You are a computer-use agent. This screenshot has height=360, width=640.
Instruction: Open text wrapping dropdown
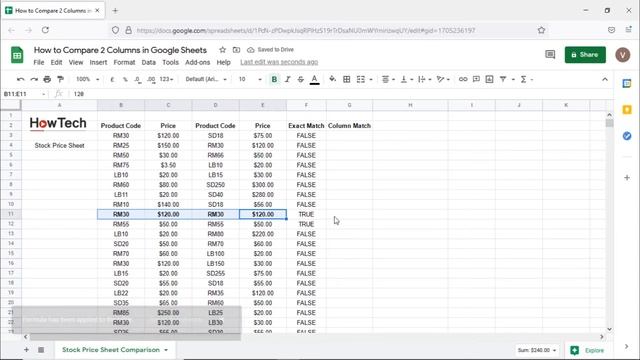[424, 79]
